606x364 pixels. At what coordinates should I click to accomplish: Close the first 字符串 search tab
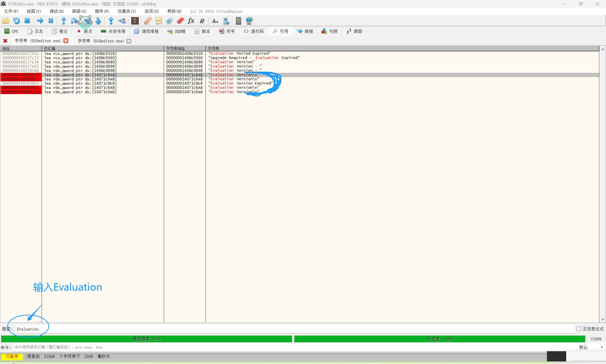coord(66,41)
